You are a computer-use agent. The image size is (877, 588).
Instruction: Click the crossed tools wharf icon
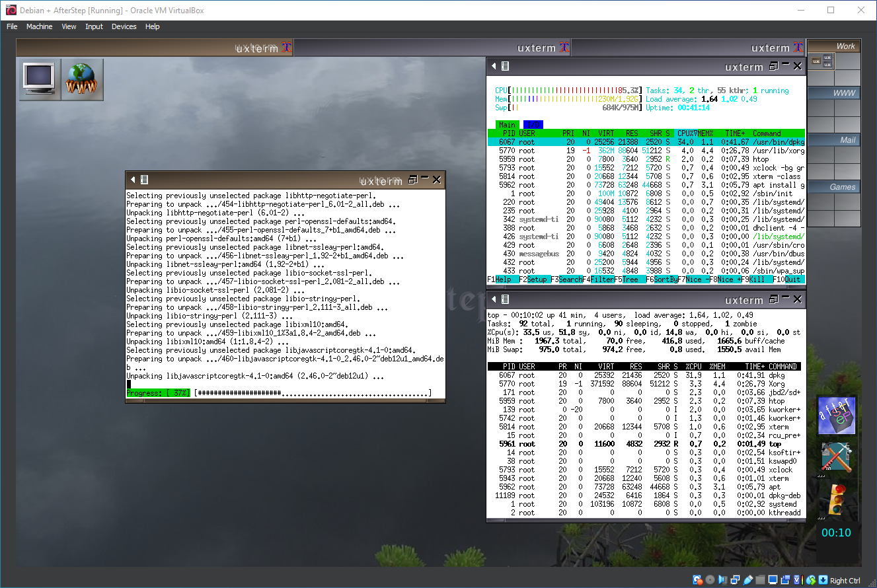[x=836, y=457]
